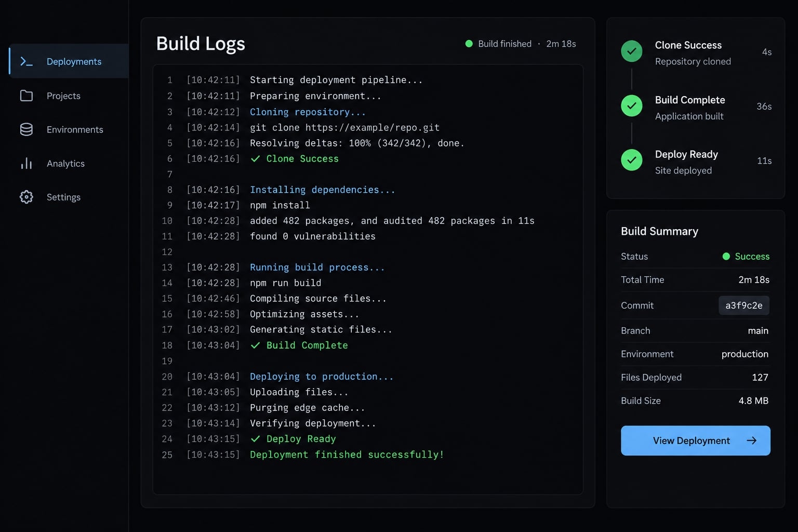This screenshot has height=532, width=798.
Task: Click log line 'Compiling source files...'
Action: point(318,299)
